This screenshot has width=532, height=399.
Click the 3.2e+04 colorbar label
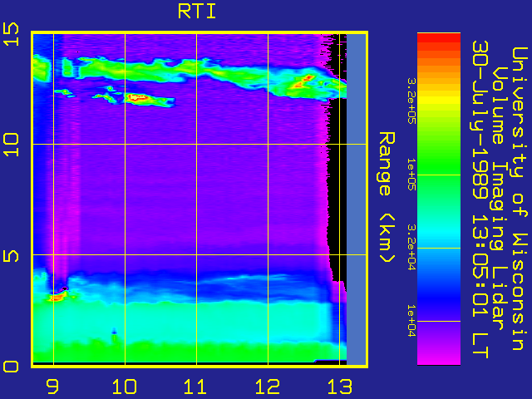click(411, 248)
